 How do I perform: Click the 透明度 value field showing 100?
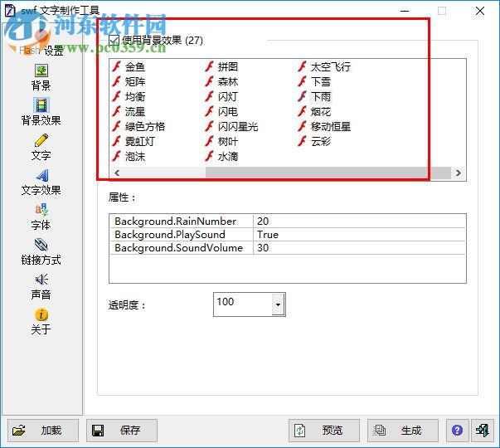[243, 304]
